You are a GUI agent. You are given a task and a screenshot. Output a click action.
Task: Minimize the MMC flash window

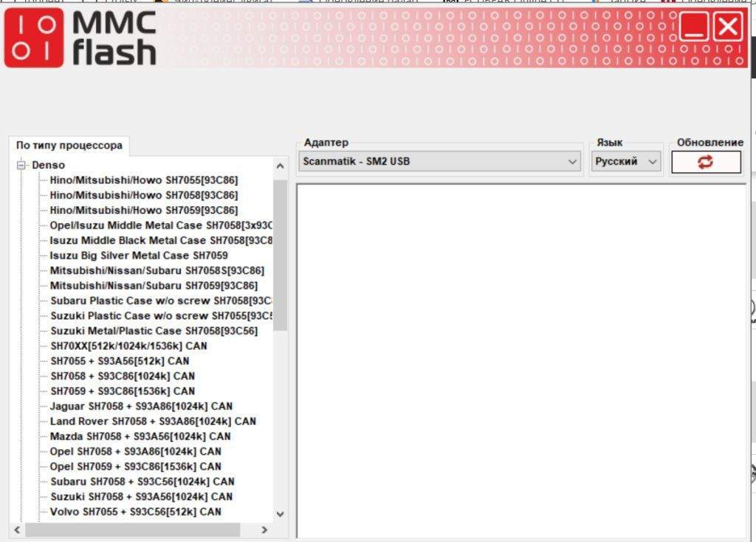coord(694,27)
